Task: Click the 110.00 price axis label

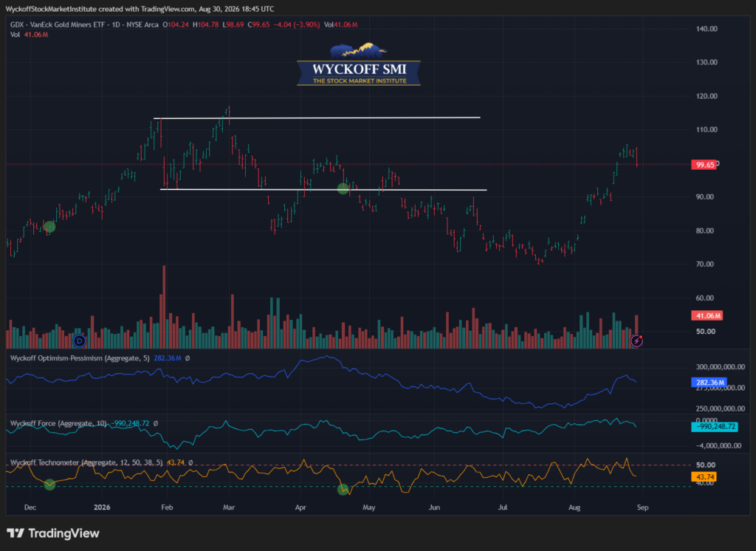Action: point(707,129)
